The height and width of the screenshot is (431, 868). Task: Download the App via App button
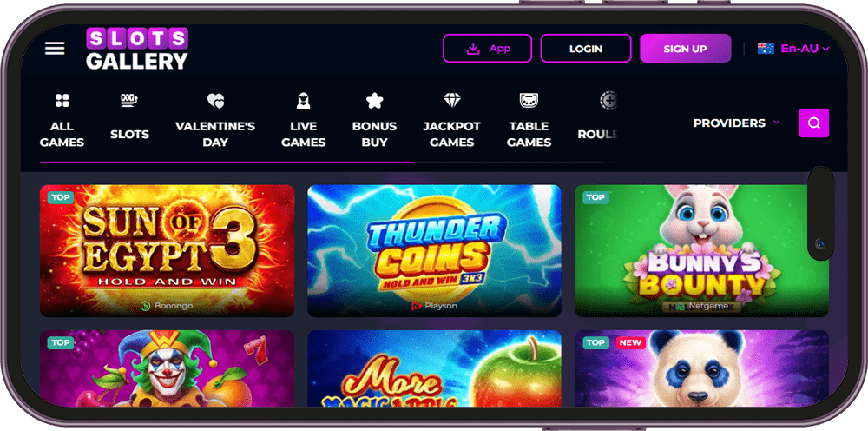click(487, 48)
